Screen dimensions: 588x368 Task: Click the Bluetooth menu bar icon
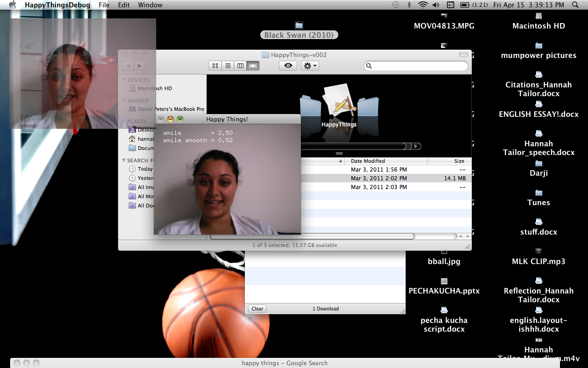[409, 5]
